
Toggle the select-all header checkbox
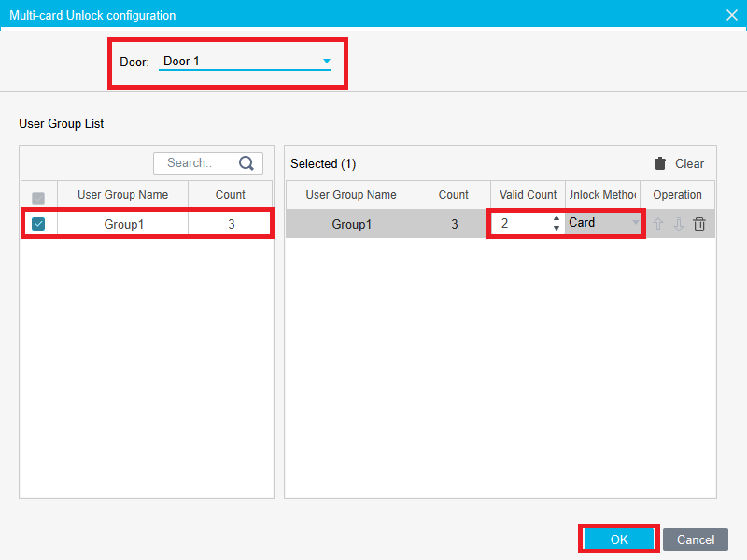coord(38,198)
